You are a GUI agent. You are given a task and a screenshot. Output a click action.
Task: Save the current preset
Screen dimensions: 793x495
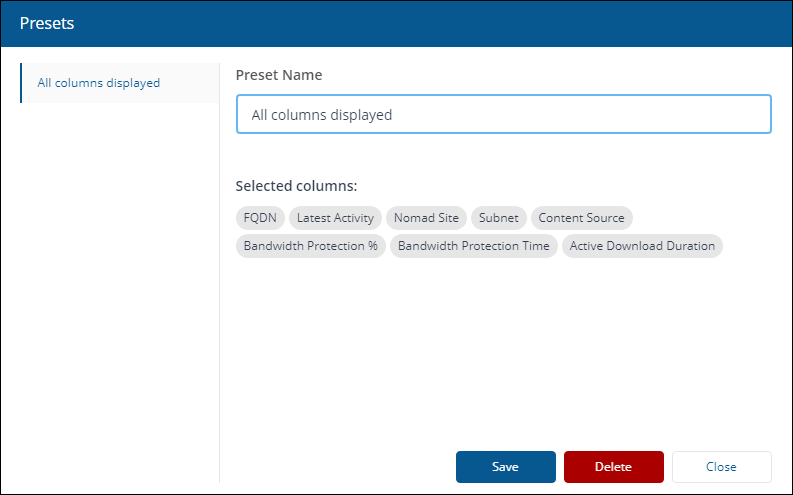(505, 467)
